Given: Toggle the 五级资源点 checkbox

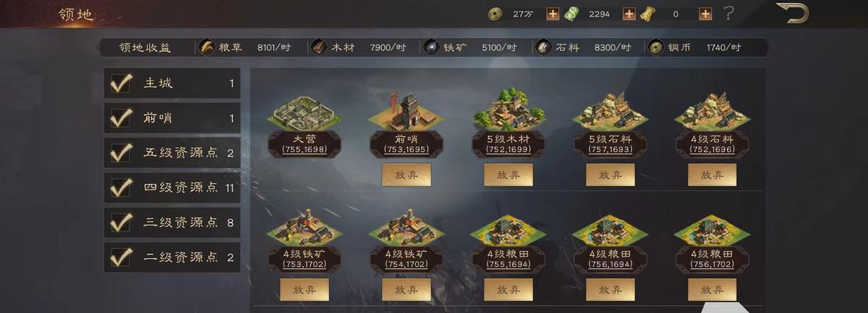Looking at the screenshot, I should pyautogui.click(x=121, y=153).
